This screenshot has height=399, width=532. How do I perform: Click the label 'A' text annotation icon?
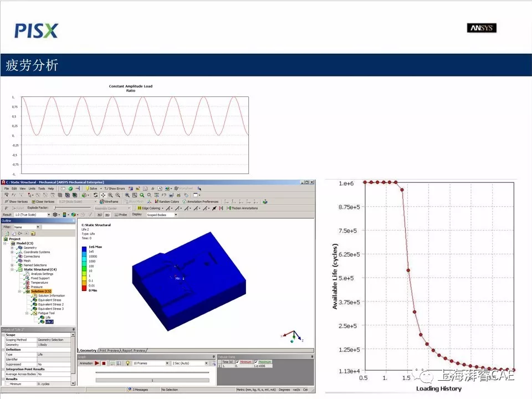[x=160, y=188]
